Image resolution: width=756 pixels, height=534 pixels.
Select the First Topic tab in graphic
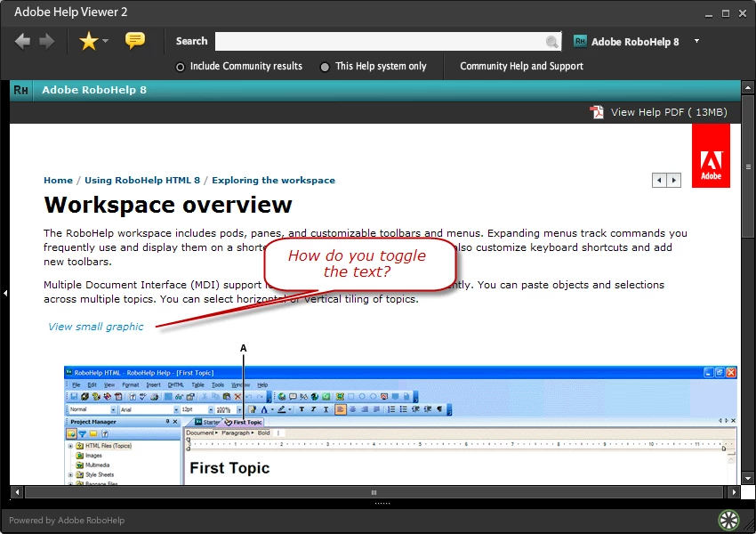pyautogui.click(x=244, y=422)
